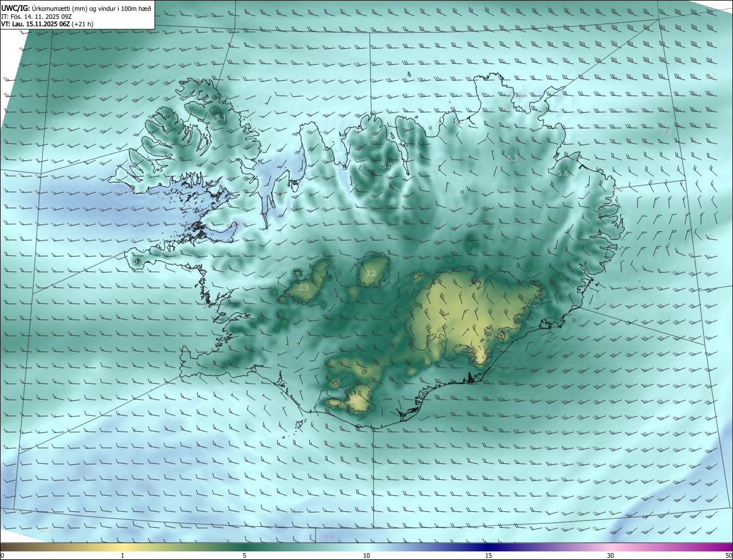Click the map value label "5.1"
This screenshot has width=733, height=560.
221,118
